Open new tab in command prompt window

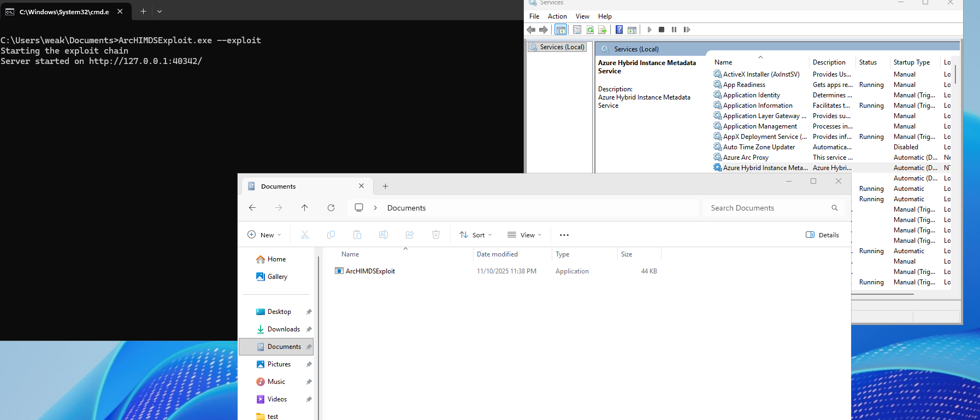(x=143, y=11)
